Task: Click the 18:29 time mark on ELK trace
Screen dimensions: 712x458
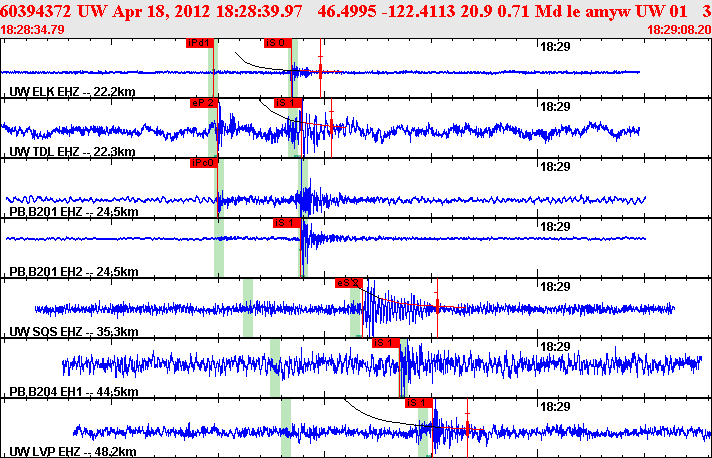Action: (x=554, y=46)
